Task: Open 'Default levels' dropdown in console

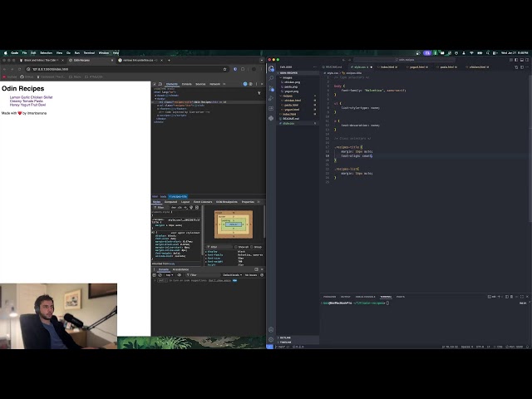Action: pyautogui.click(x=233, y=275)
